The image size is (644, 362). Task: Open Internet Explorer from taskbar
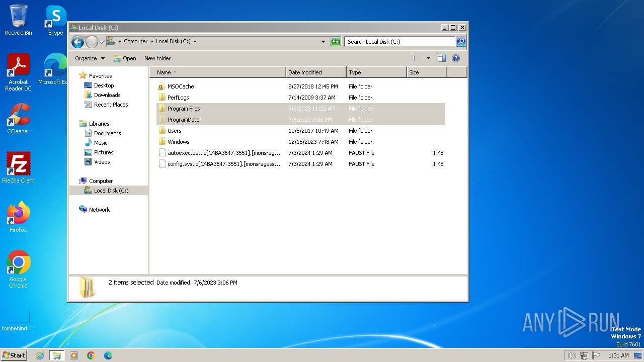(x=40, y=355)
